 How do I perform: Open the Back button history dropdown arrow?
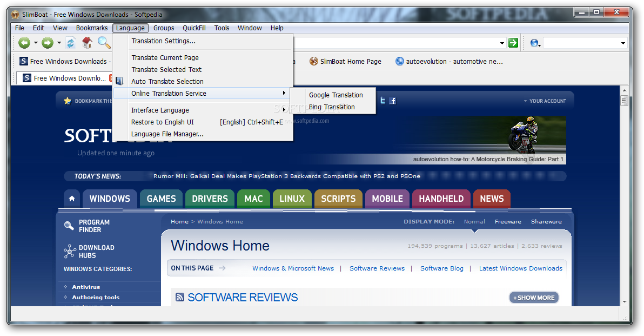tap(36, 43)
